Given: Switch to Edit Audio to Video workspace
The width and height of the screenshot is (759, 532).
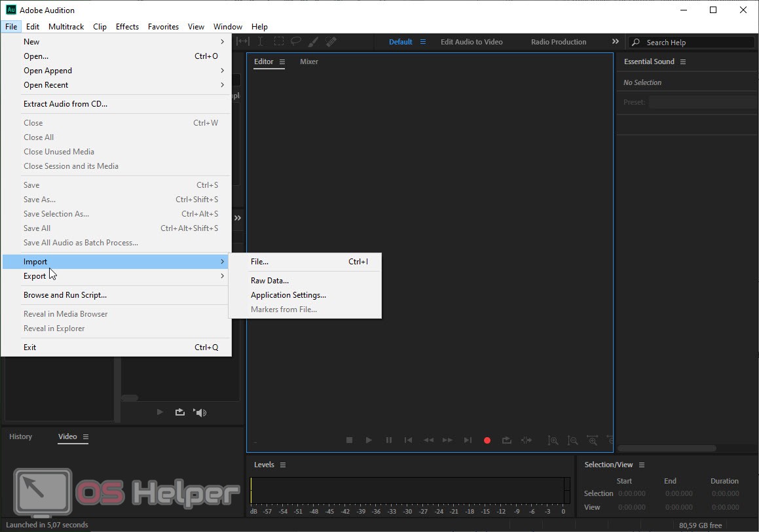Looking at the screenshot, I should point(472,42).
